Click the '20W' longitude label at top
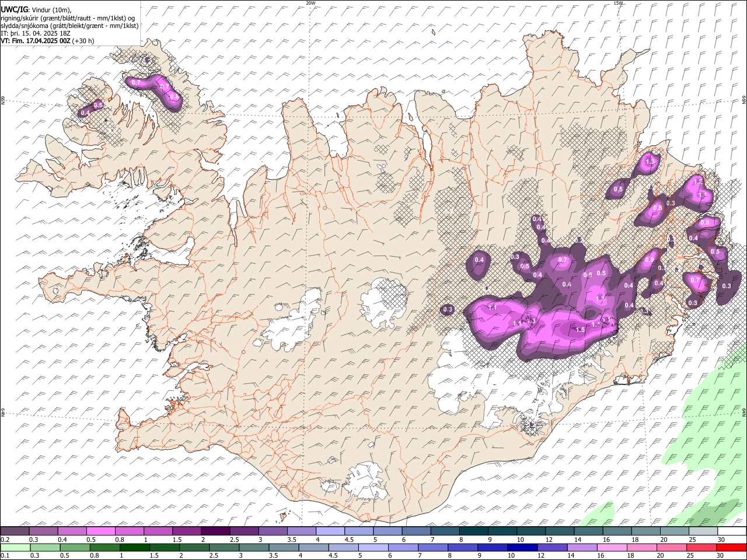This screenshot has height=560, width=747. (x=311, y=3)
